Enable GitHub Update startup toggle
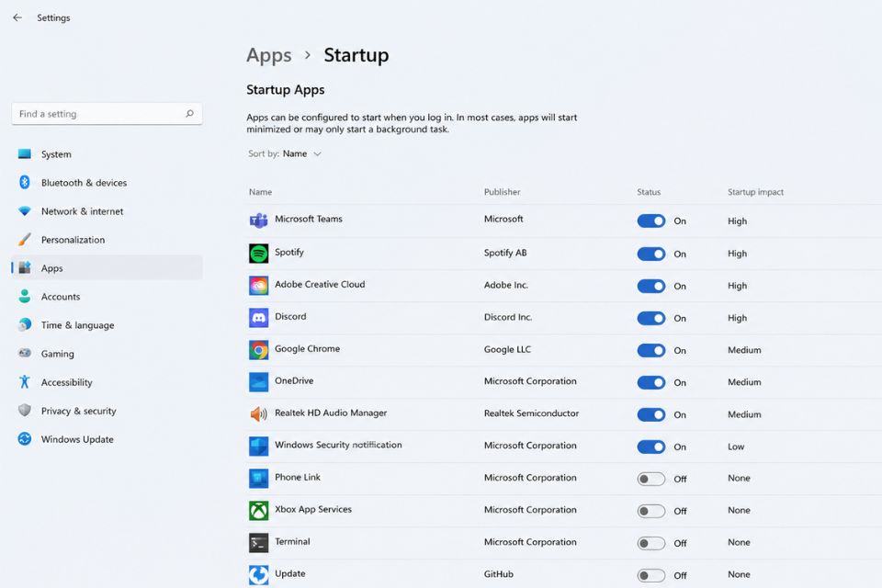The width and height of the screenshot is (882, 588). [x=650, y=575]
